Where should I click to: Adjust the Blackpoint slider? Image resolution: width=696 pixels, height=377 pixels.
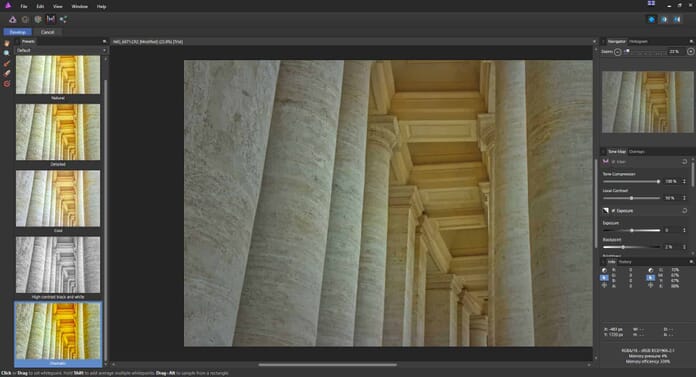[631, 247]
